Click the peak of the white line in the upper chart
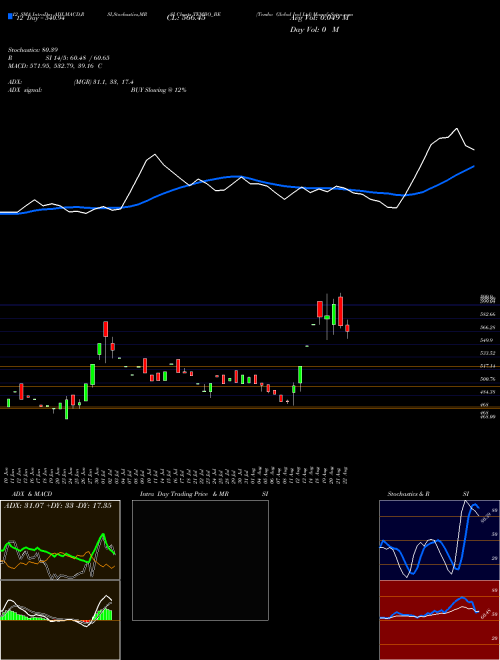The width and height of the screenshot is (500, 660). click(x=457, y=128)
